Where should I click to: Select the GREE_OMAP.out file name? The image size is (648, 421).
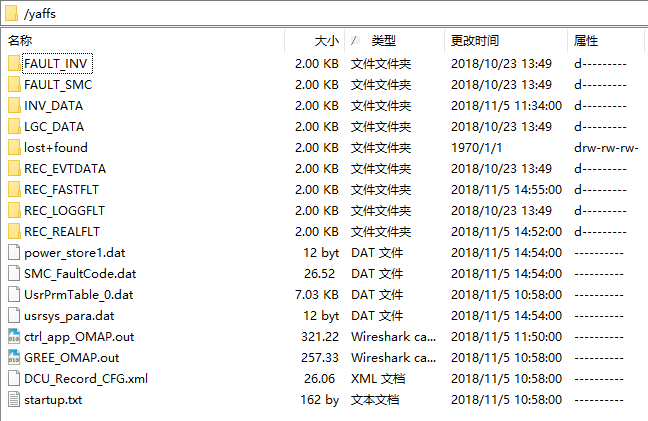tap(71, 358)
